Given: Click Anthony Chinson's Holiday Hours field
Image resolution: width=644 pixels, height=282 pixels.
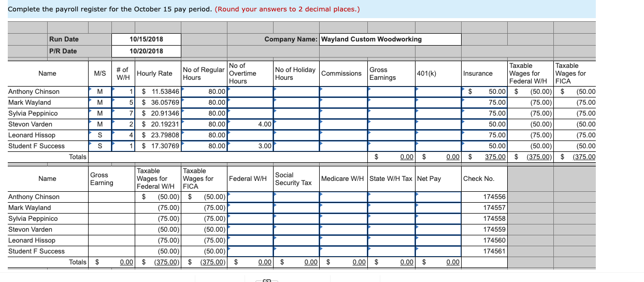Looking at the screenshot, I should point(296,92).
